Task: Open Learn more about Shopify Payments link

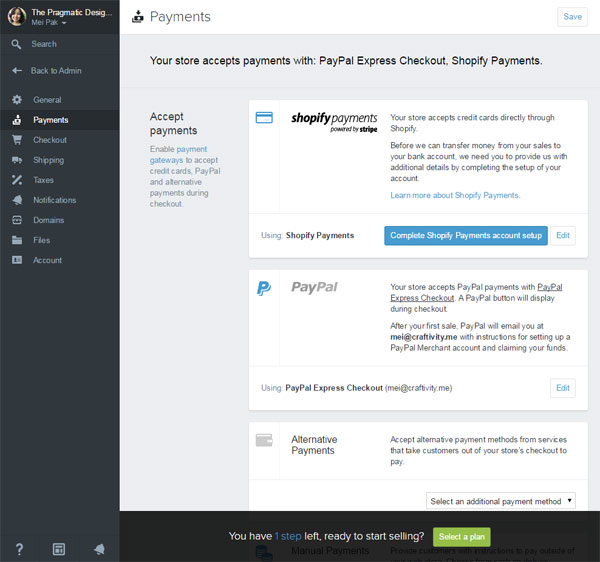Action: pos(455,195)
